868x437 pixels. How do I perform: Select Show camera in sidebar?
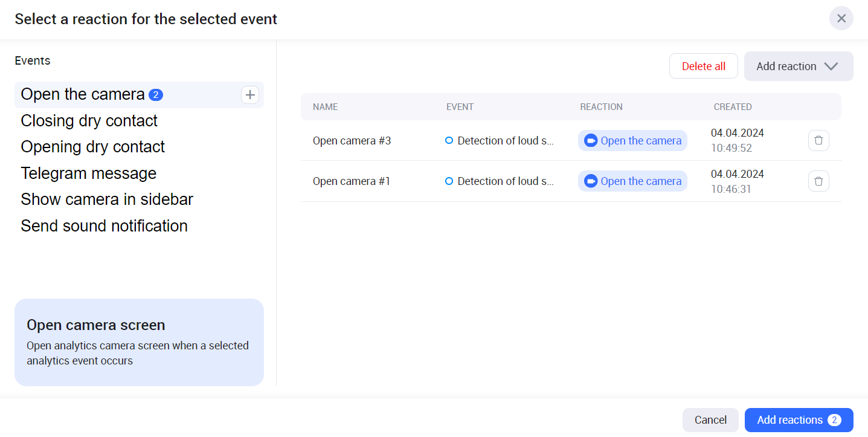pos(107,199)
